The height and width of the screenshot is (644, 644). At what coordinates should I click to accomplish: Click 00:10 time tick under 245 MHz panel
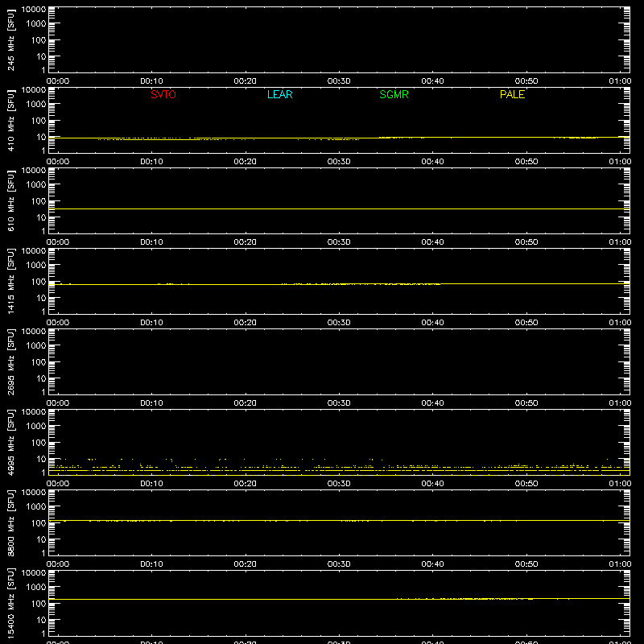pos(151,81)
